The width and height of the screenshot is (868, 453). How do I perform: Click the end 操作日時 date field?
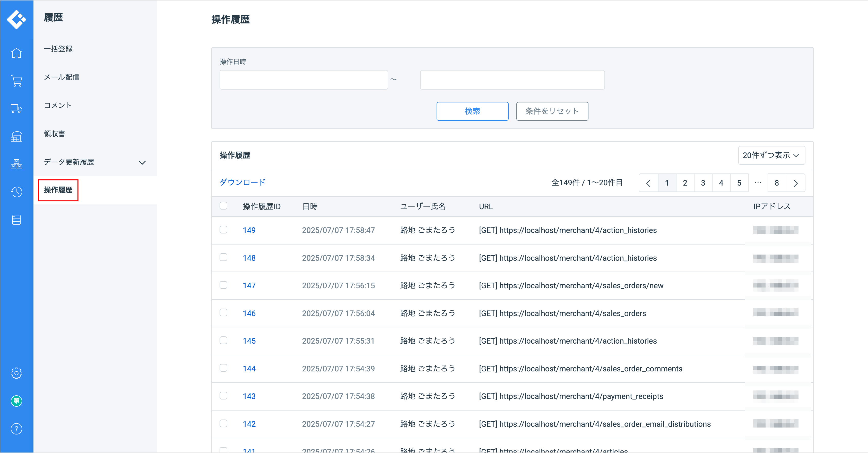pos(512,80)
